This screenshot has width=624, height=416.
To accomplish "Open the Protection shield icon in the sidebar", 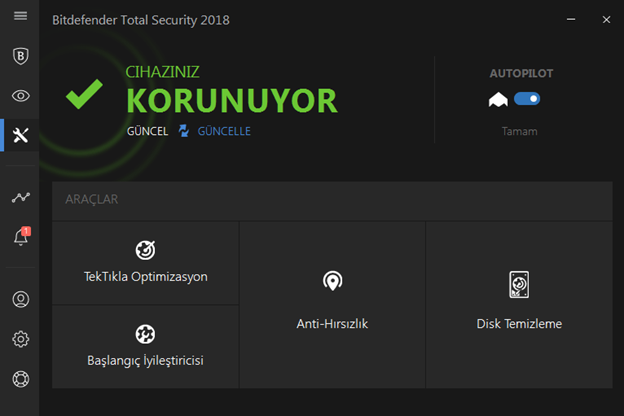I will [x=20, y=56].
